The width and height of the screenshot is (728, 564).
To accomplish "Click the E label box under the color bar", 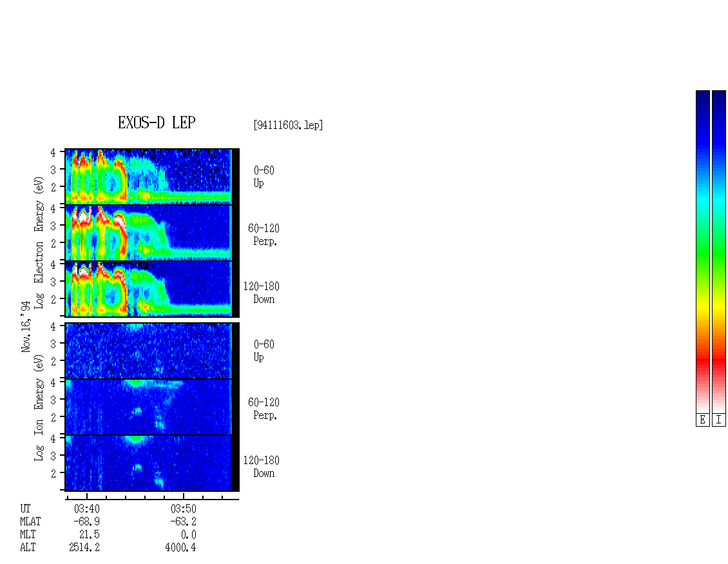I will click(x=702, y=420).
